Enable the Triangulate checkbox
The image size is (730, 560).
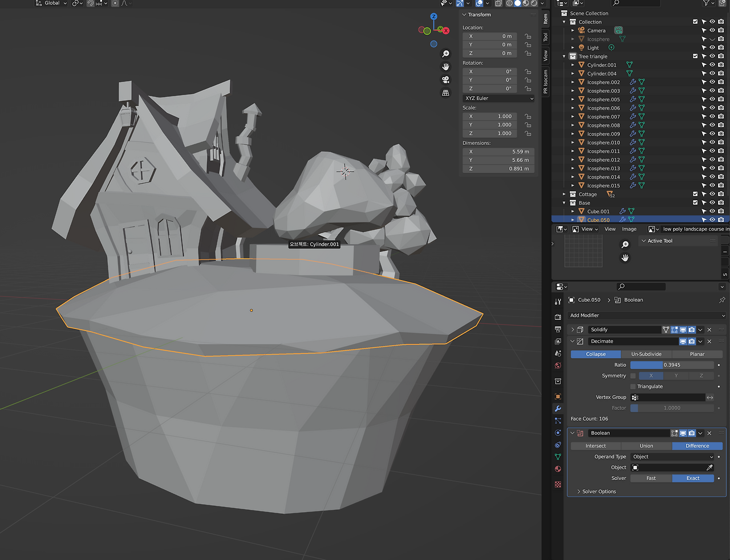[x=633, y=387]
